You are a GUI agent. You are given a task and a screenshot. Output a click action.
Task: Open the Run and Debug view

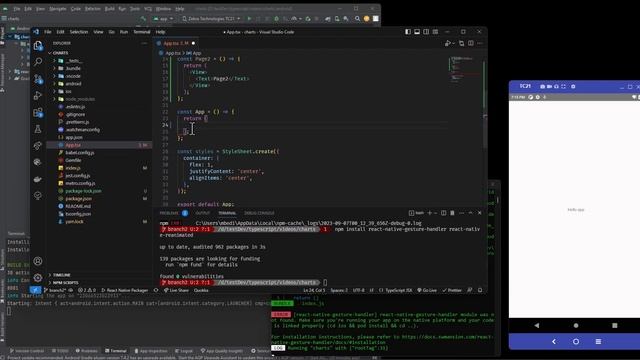(38, 96)
